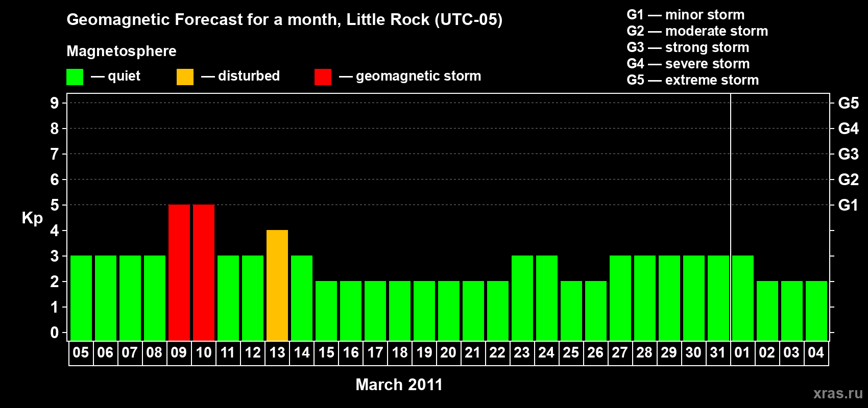Click date label 05 on axis
This screenshot has width=868, height=408.
click(81, 352)
